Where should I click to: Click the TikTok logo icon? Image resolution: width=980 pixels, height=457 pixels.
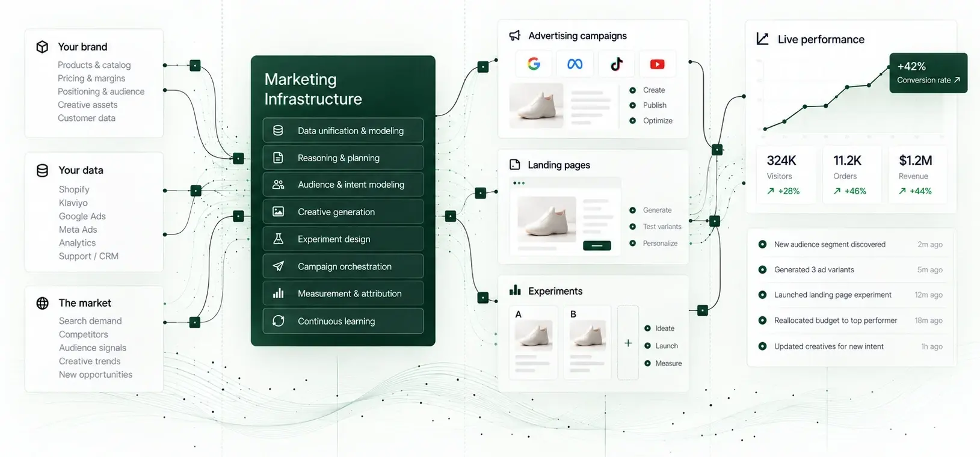coord(617,64)
